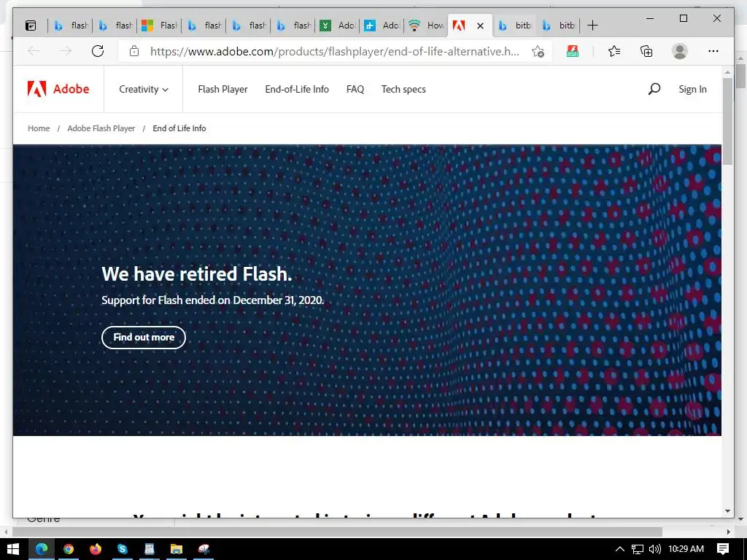Click the Adobe logo

[58, 89]
